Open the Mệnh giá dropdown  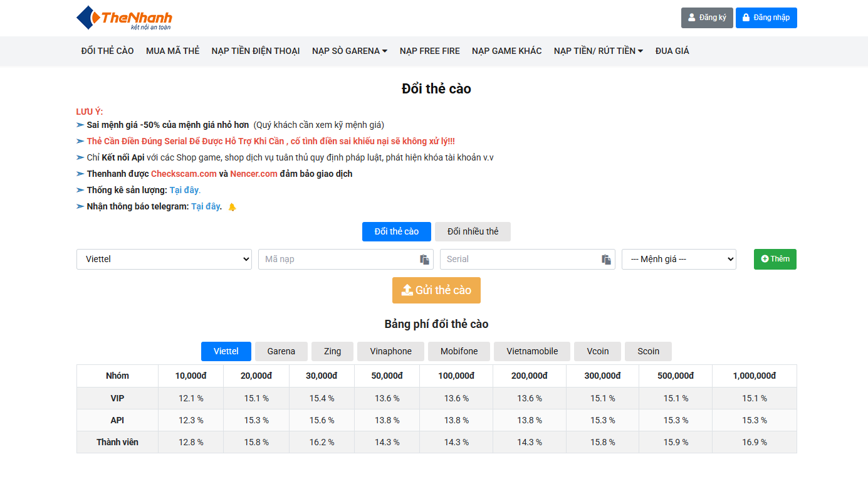(x=679, y=259)
